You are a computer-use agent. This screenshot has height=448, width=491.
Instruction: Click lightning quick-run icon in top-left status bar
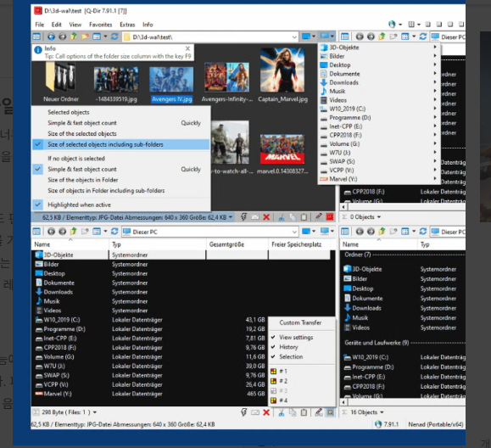click(243, 217)
